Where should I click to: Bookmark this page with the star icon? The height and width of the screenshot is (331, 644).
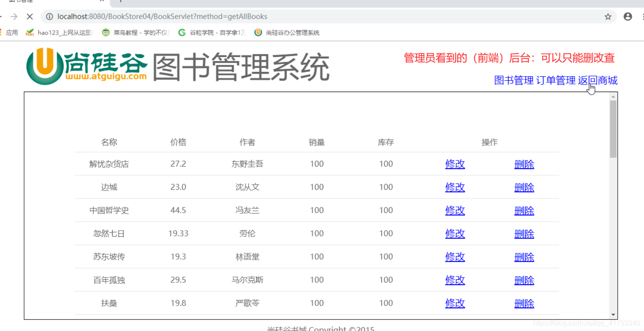click(609, 17)
